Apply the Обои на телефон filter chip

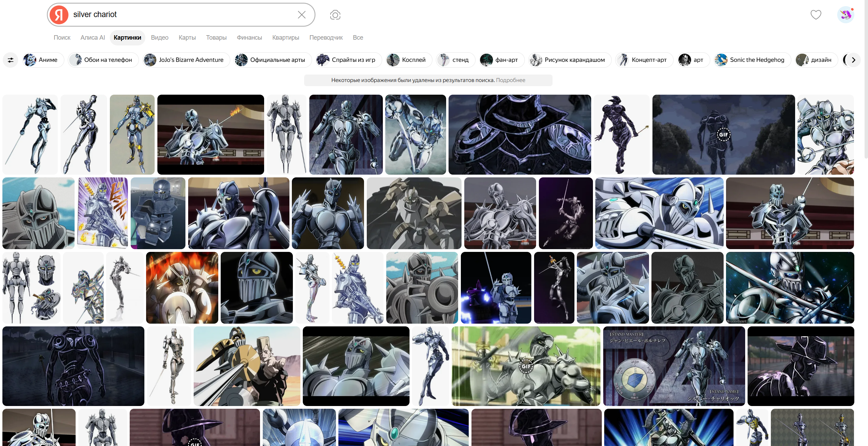click(x=103, y=60)
